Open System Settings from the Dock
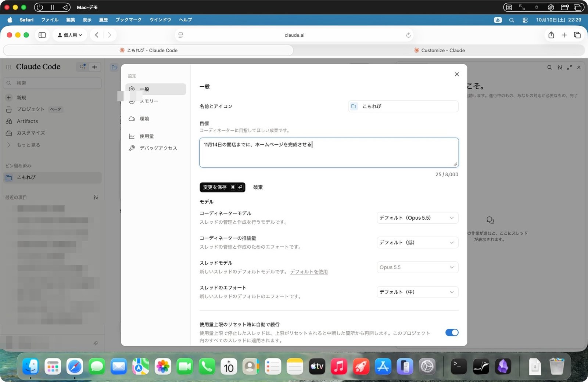 pyautogui.click(x=427, y=367)
